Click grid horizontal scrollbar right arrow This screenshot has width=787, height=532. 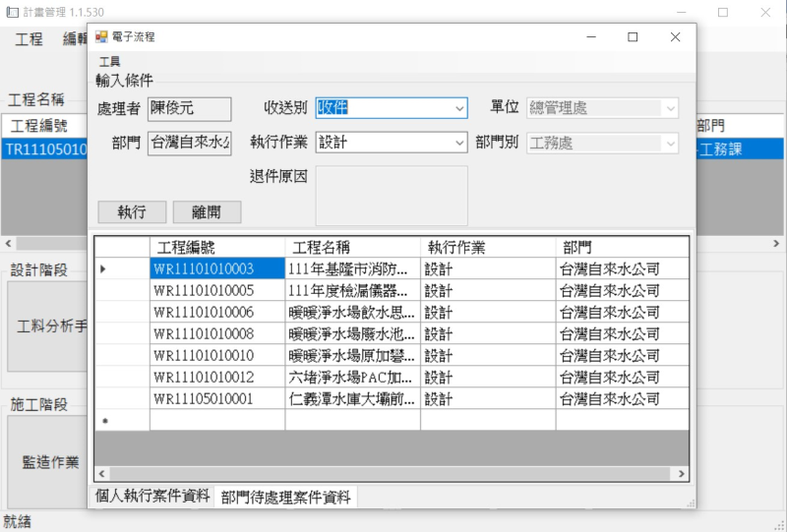pos(681,474)
